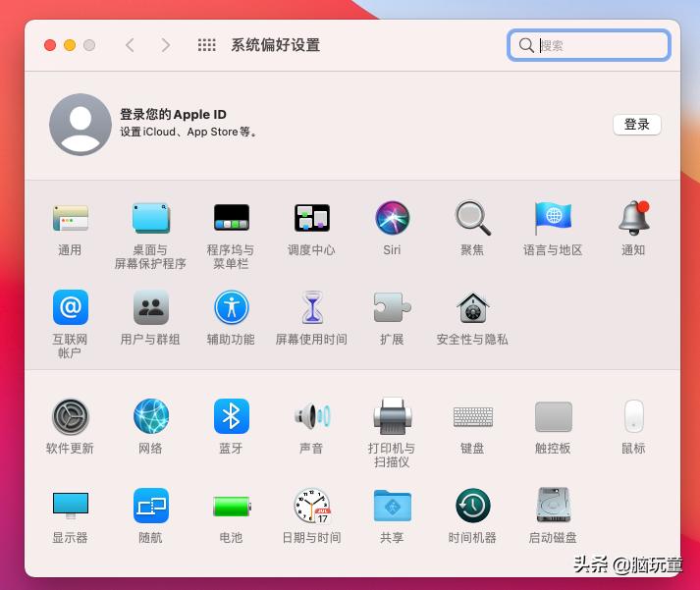Open 蓝牙 (Bluetooth) preferences
Image resolution: width=700 pixels, height=590 pixels.
232,416
